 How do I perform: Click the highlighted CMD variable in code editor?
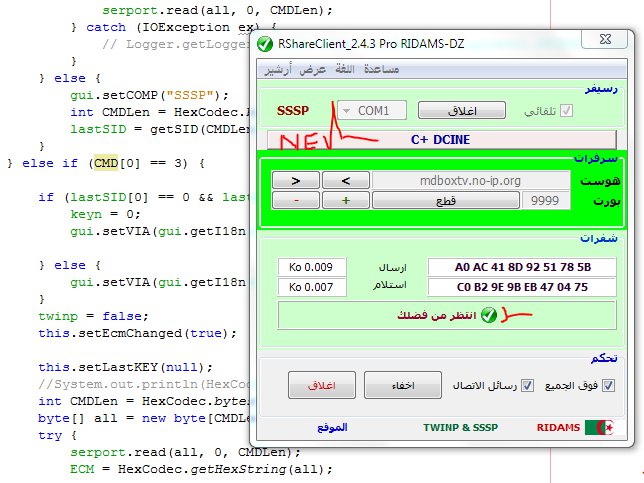(106, 163)
